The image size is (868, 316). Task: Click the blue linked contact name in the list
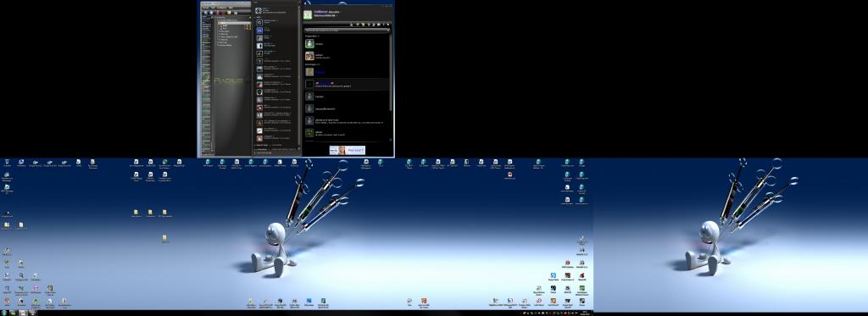pyautogui.click(x=320, y=72)
